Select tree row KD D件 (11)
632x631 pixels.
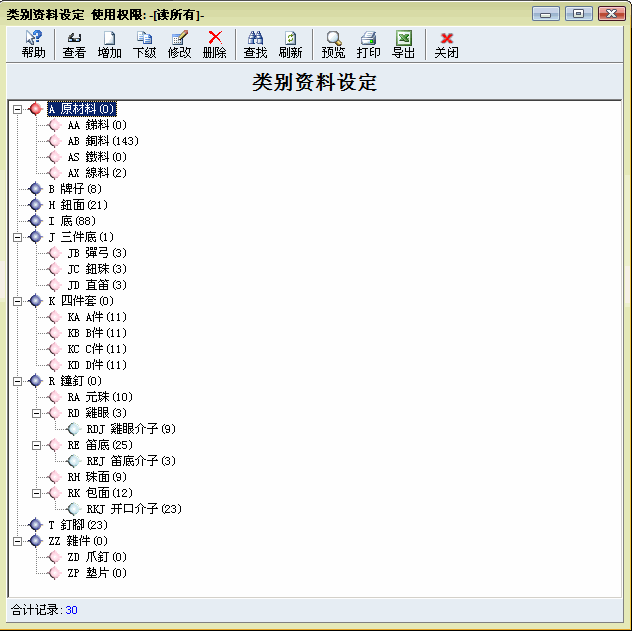tap(97, 365)
